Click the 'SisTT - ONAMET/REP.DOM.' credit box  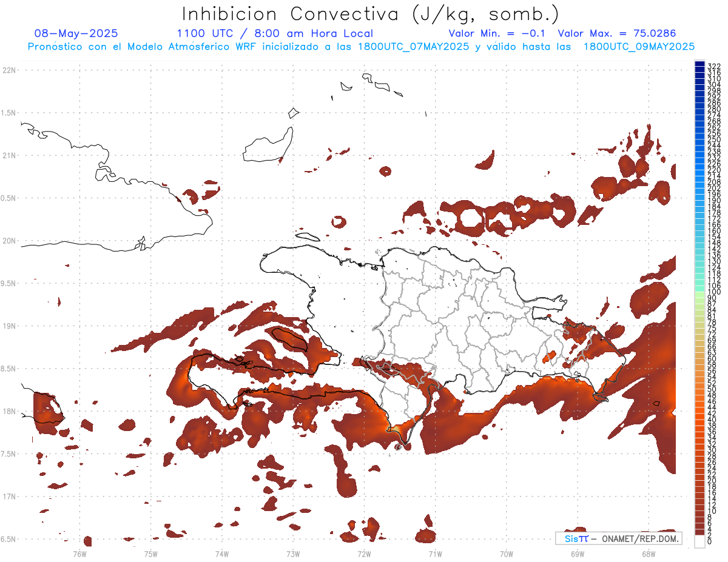click(x=618, y=538)
